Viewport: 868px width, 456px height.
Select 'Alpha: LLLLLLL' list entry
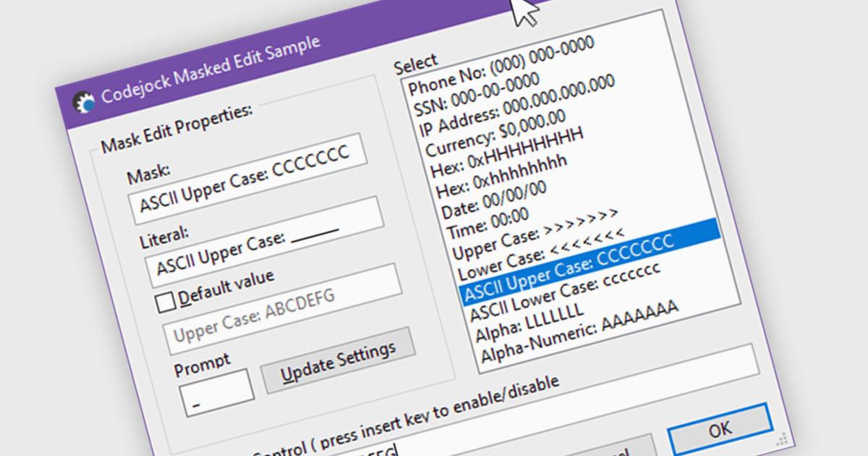[529, 321]
